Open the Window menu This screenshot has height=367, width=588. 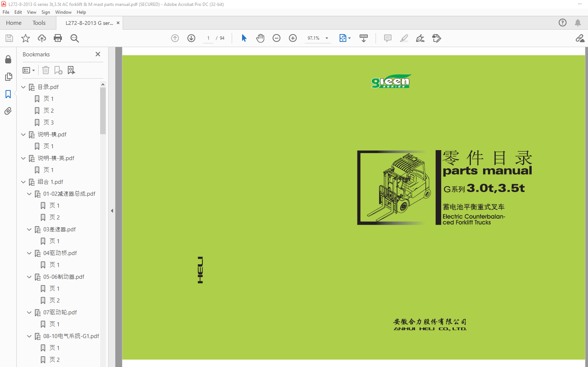click(63, 12)
